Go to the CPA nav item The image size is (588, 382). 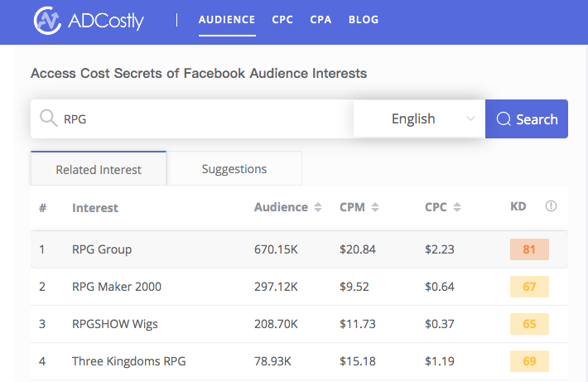coord(321,20)
